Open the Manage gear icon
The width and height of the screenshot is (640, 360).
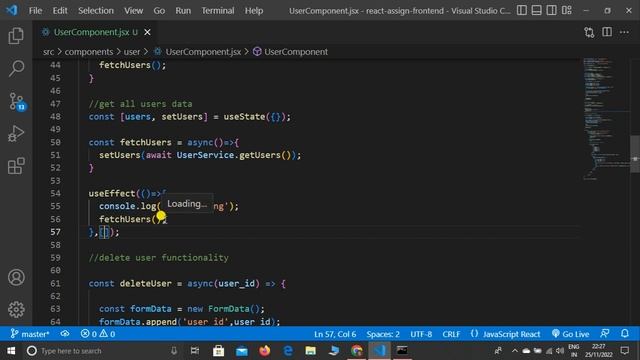click(16, 309)
